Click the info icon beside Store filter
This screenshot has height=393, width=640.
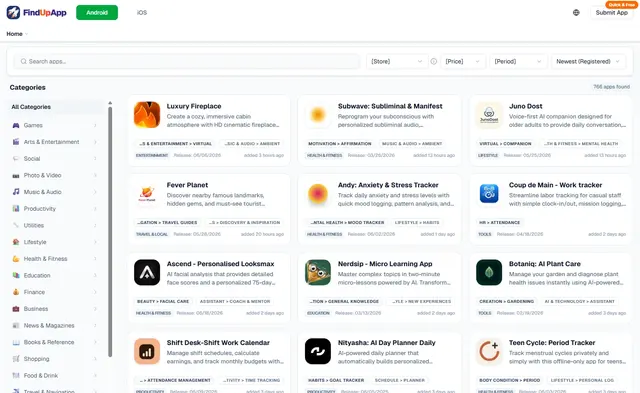(433, 61)
